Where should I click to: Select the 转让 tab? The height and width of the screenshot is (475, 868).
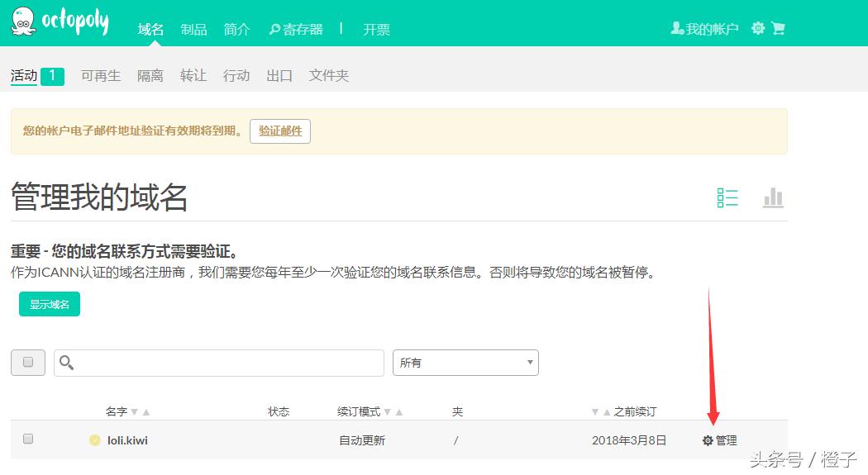(x=193, y=76)
